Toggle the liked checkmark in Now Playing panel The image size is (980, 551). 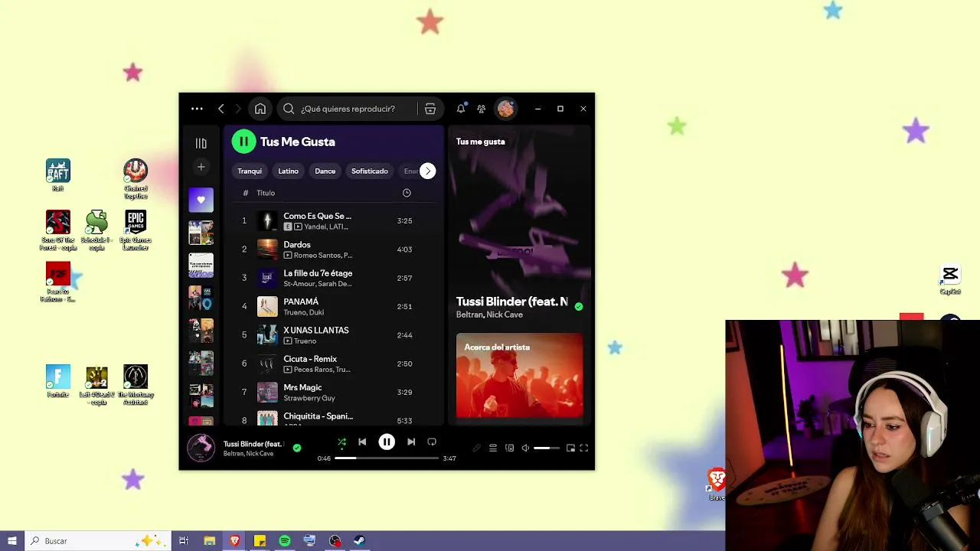579,307
